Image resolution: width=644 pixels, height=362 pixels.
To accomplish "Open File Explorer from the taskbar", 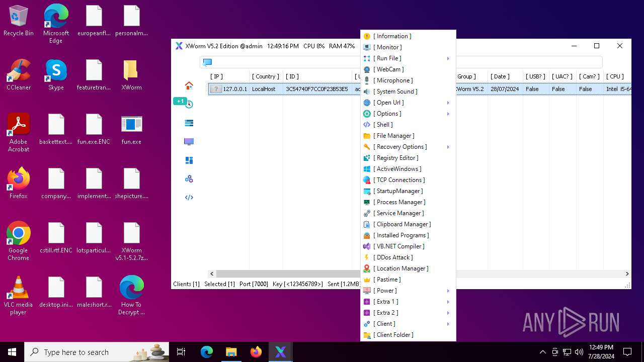I will (x=231, y=352).
